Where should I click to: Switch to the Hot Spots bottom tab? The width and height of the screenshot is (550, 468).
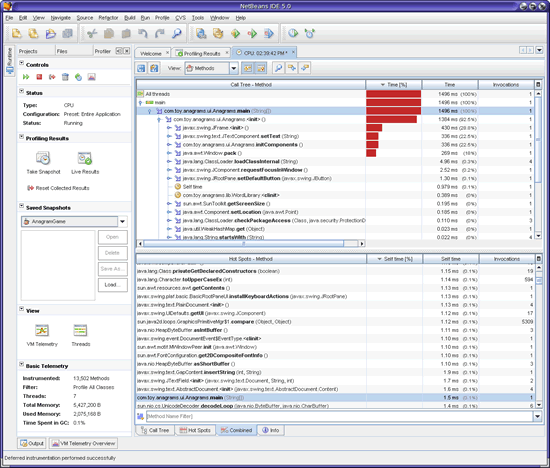coord(195,430)
